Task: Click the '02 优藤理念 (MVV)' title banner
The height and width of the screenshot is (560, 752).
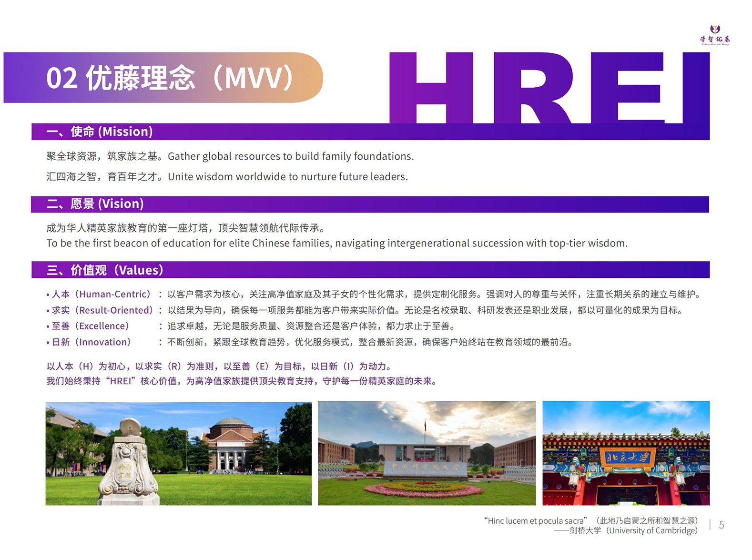Action: pyautogui.click(x=163, y=77)
